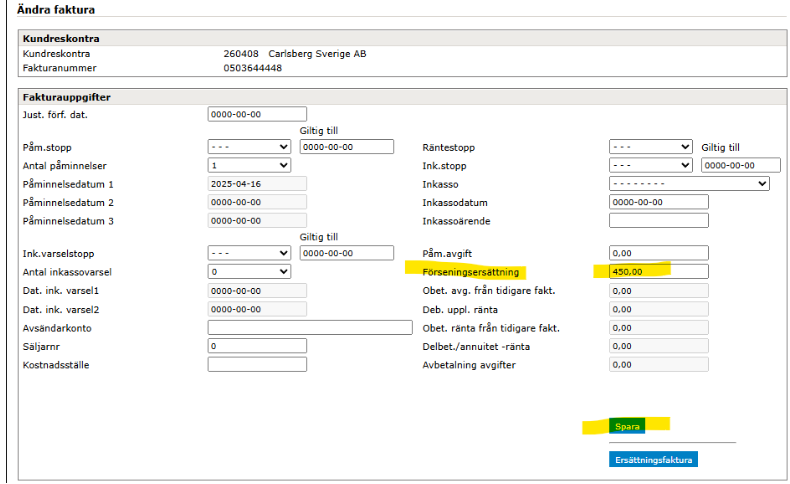Image resolution: width=790 pixels, height=484 pixels.
Task: Click the Giltig till field beside Påm.stopp
Action: 346,147
